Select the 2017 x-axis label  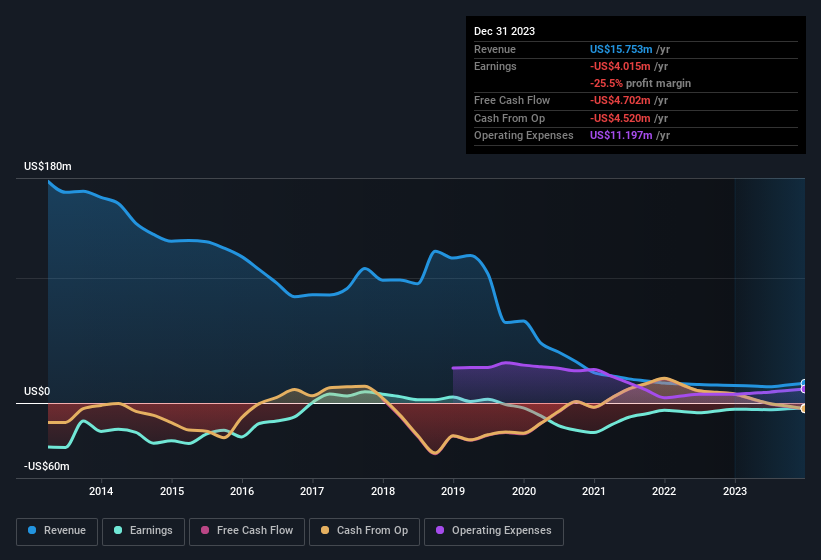tap(312, 491)
